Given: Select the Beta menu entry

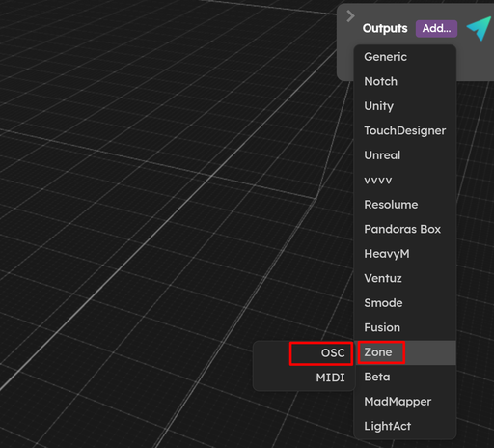Looking at the screenshot, I should click(405, 377).
